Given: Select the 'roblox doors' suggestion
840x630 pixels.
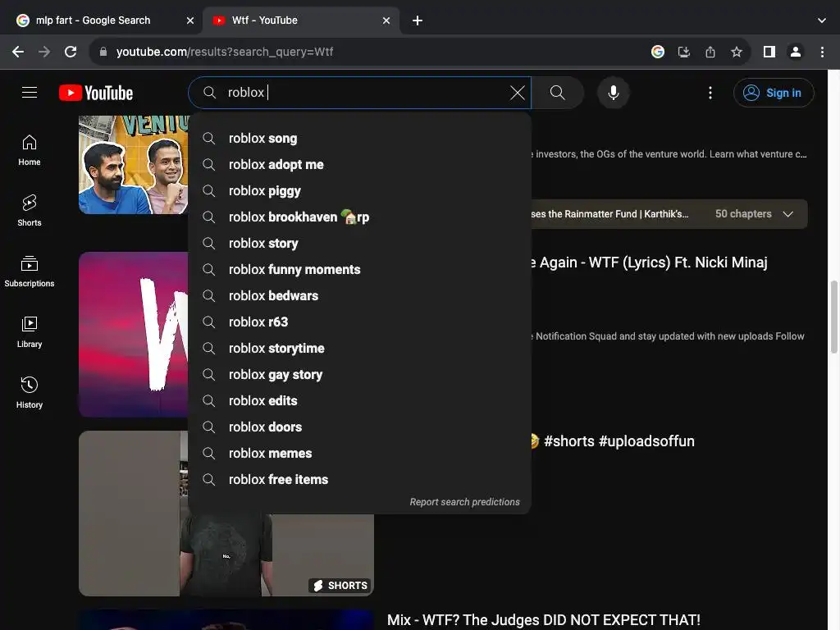Looking at the screenshot, I should pyautogui.click(x=359, y=427).
